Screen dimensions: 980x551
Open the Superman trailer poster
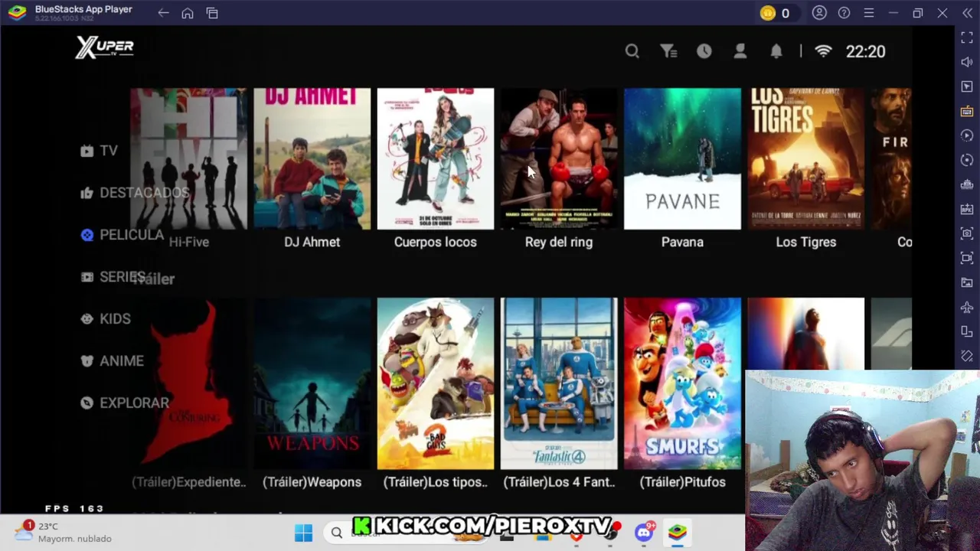click(805, 334)
